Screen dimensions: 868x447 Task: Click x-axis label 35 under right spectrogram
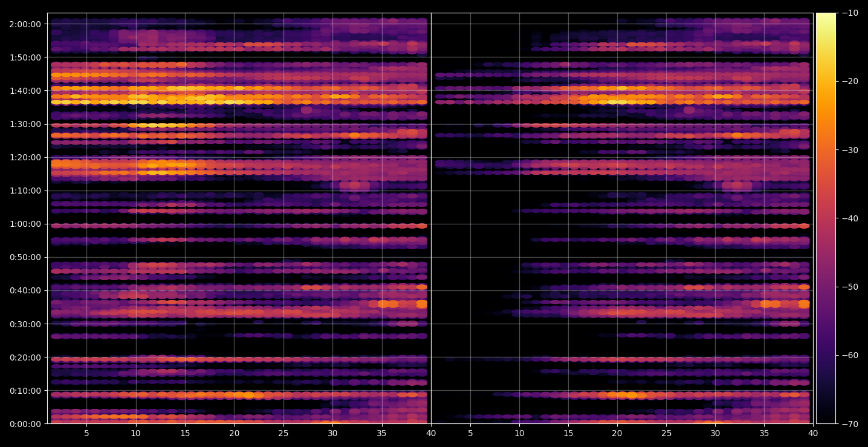pyautogui.click(x=764, y=433)
